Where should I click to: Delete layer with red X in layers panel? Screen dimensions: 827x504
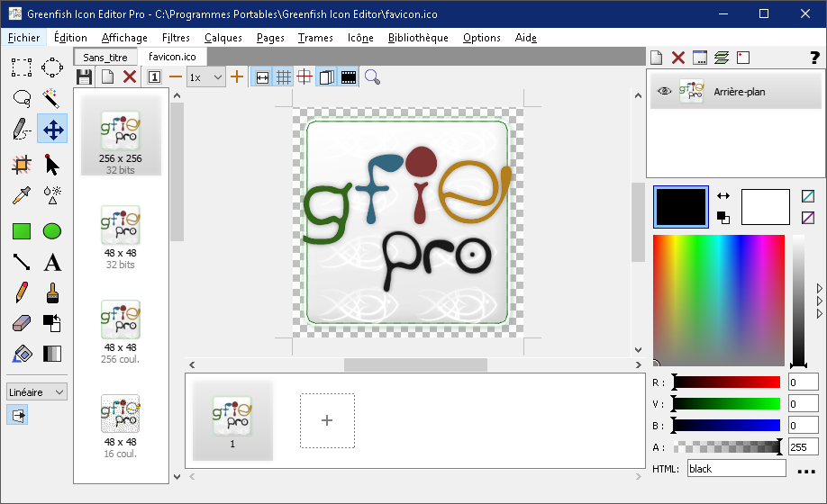(x=678, y=58)
